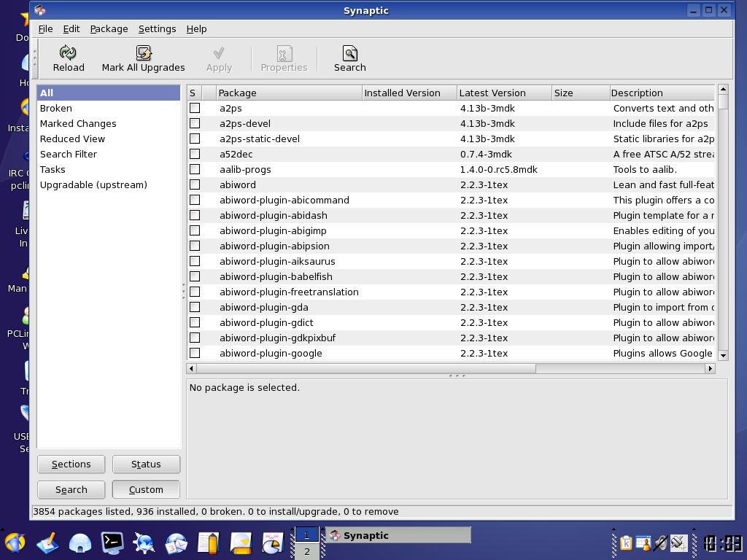Click the Properties toolbar icon
This screenshot has height=560, width=747.
tap(284, 58)
